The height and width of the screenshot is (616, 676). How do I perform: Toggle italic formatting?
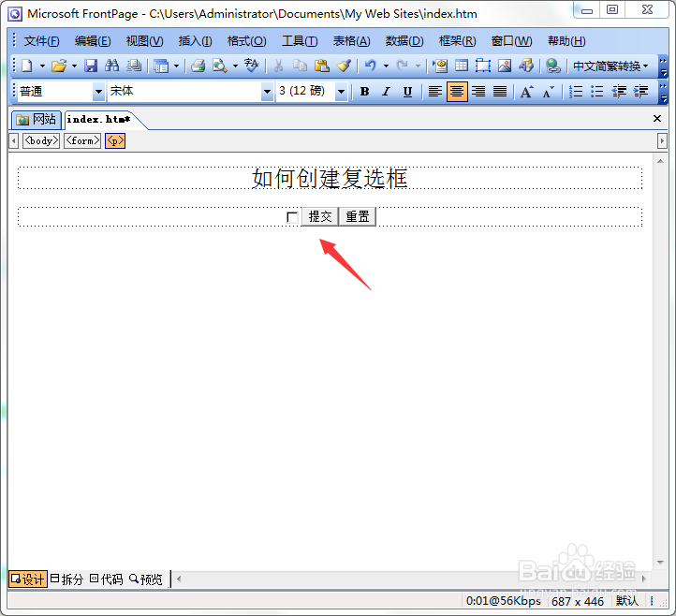(x=387, y=92)
